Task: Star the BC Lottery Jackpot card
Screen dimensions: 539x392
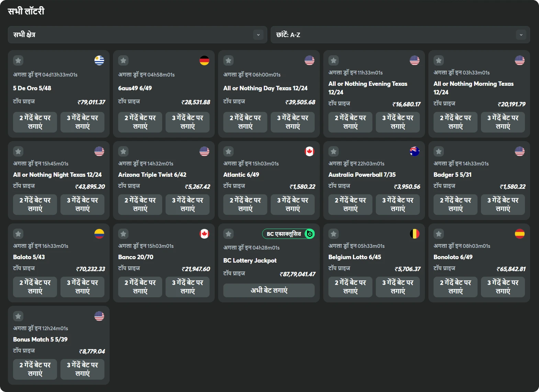Action: coord(228,234)
